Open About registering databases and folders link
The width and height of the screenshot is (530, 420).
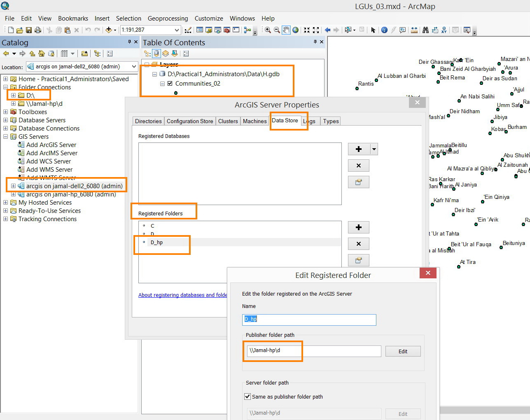pyautogui.click(x=182, y=295)
